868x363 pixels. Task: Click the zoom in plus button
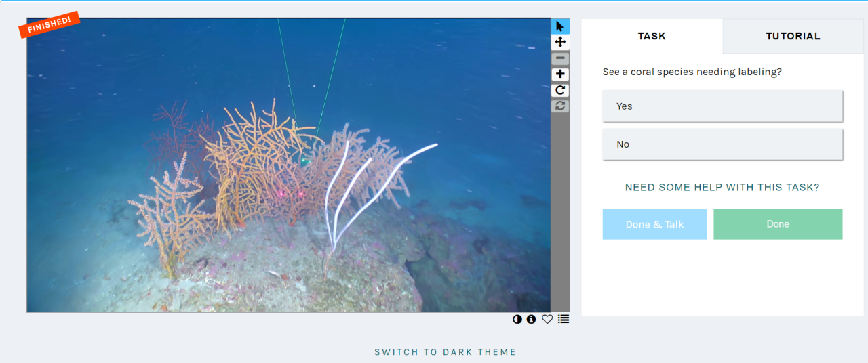coord(560,74)
